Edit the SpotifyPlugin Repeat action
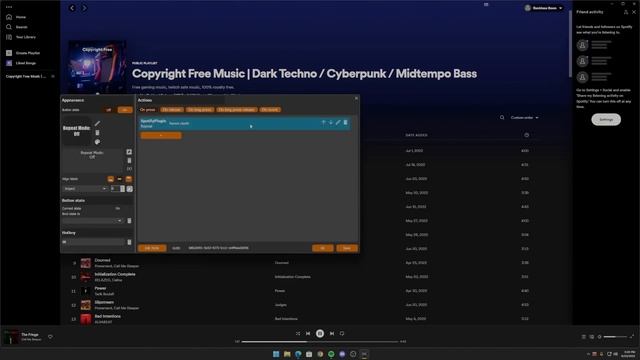 (x=338, y=122)
